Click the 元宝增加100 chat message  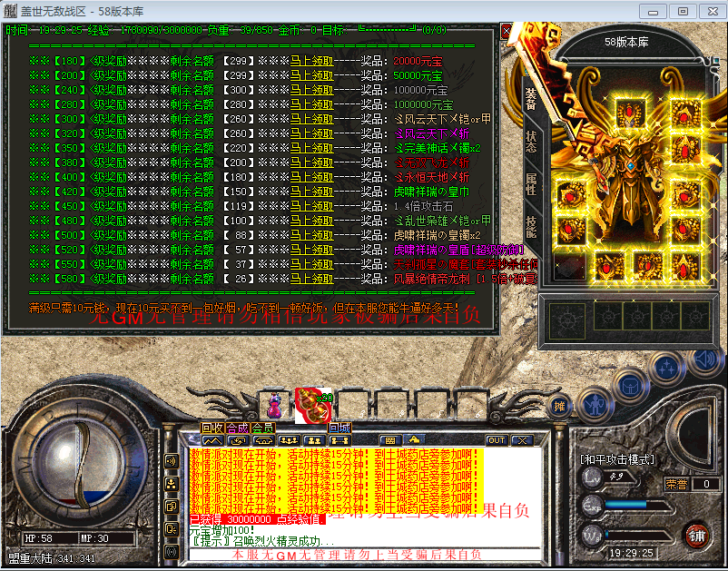point(221,530)
